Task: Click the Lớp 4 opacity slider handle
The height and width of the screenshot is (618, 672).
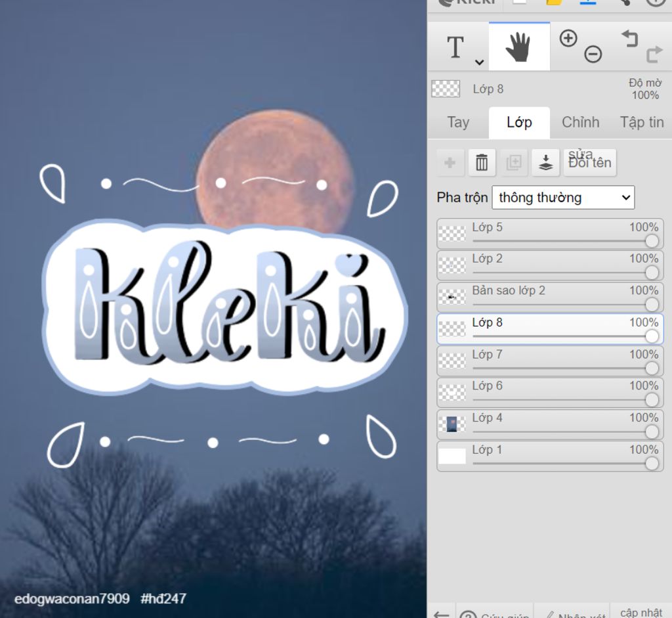Action: click(x=652, y=432)
